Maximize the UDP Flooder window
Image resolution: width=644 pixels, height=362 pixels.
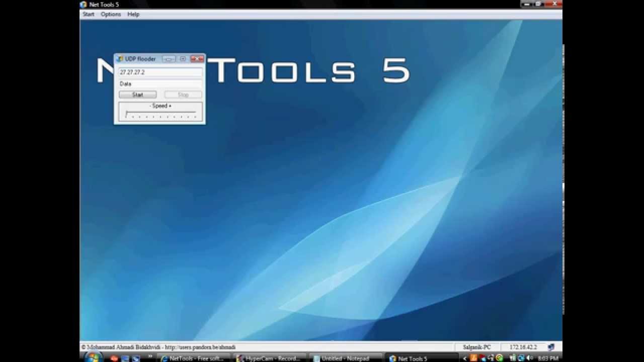pyautogui.click(x=183, y=59)
